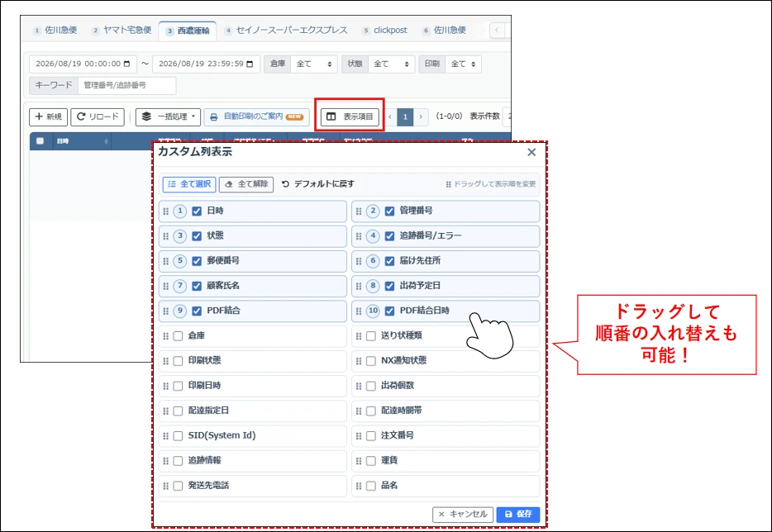The height and width of the screenshot is (532, 772).
Task: Open the 印刷 filter dropdown
Action: (x=463, y=64)
